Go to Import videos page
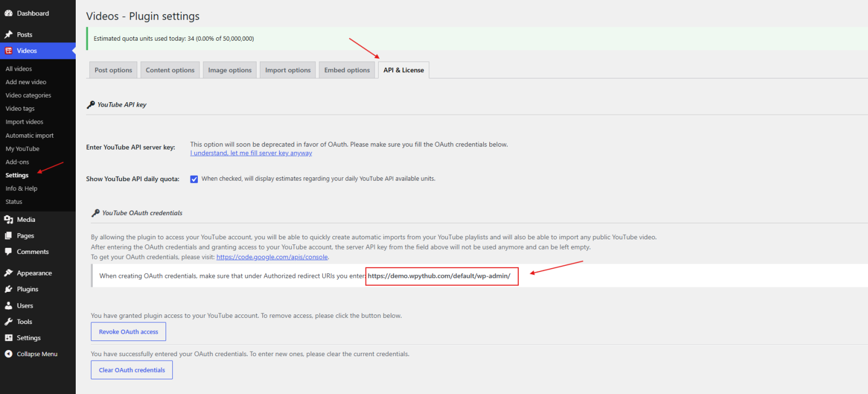The height and width of the screenshot is (394, 868). [x=24, y=122]
